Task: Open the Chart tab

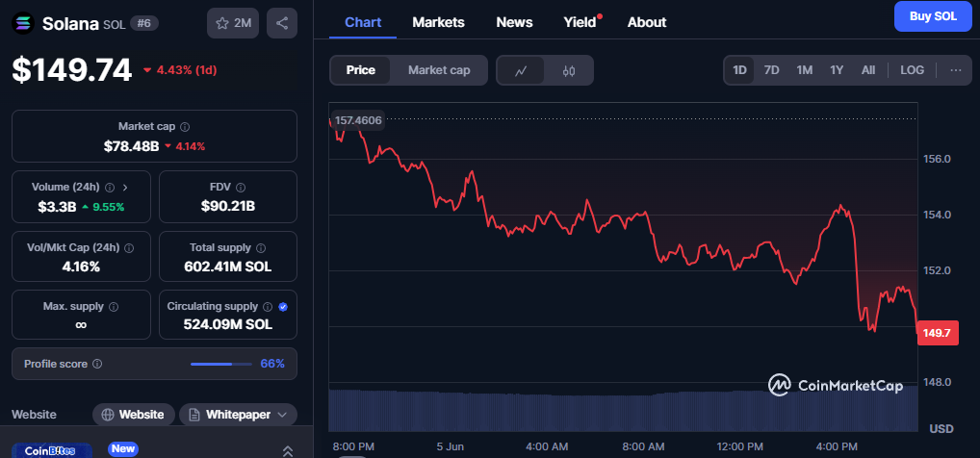Action: [x=363, y=22]
